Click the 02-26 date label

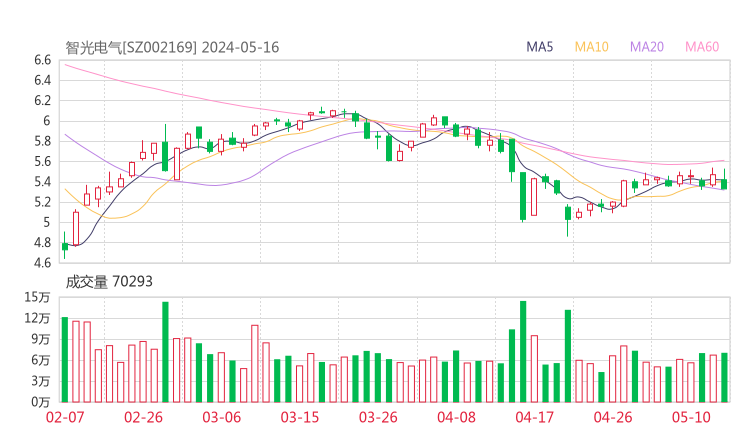click(143, 417)
